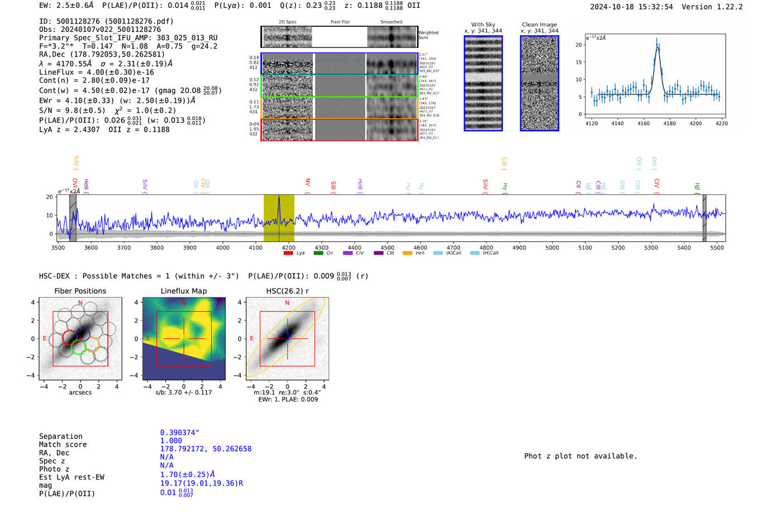782x532 pixels.
Task: Click the red Lyα legend swatch
Action: [288, 253]
